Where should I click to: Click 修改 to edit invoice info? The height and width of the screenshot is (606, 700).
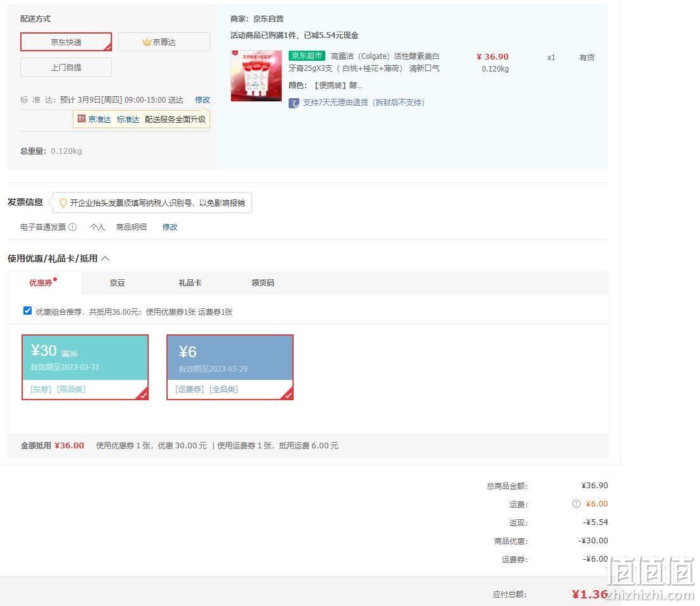coord(170,227)
